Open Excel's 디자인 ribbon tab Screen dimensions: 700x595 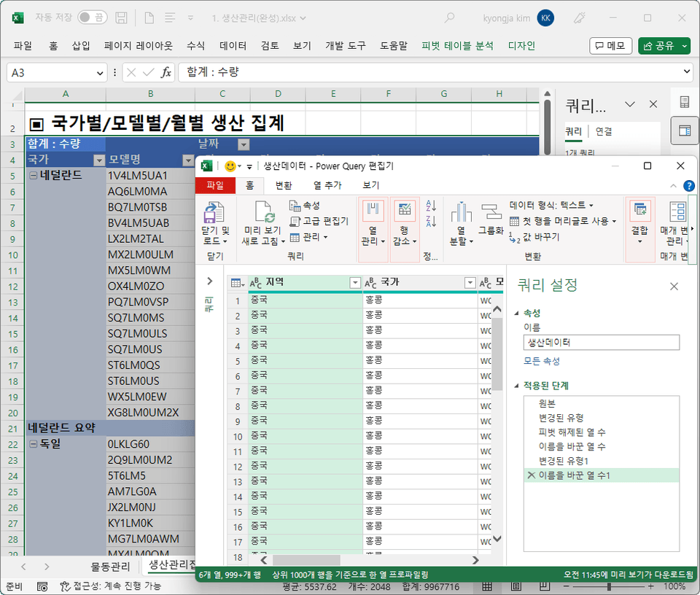pos(521,45)
